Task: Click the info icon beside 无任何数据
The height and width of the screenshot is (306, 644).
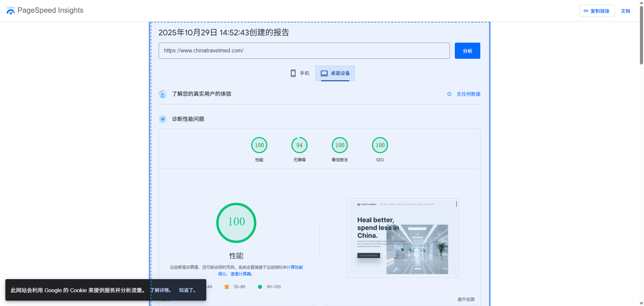Action: point(449,94)
